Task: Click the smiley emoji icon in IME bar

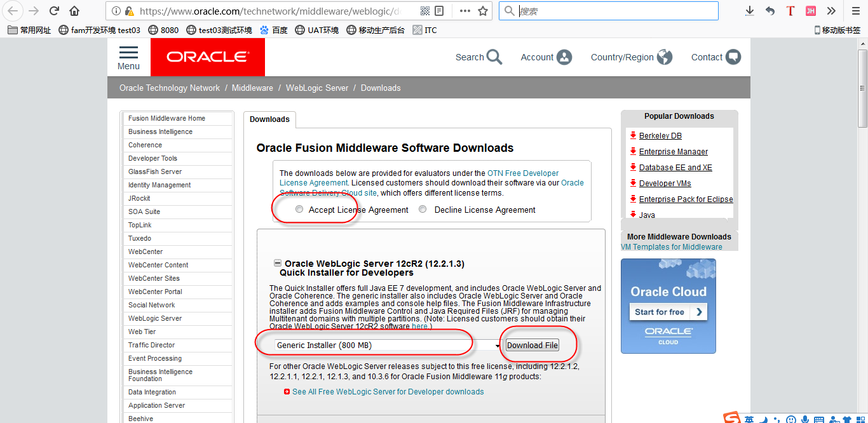Action: [790, 419]
